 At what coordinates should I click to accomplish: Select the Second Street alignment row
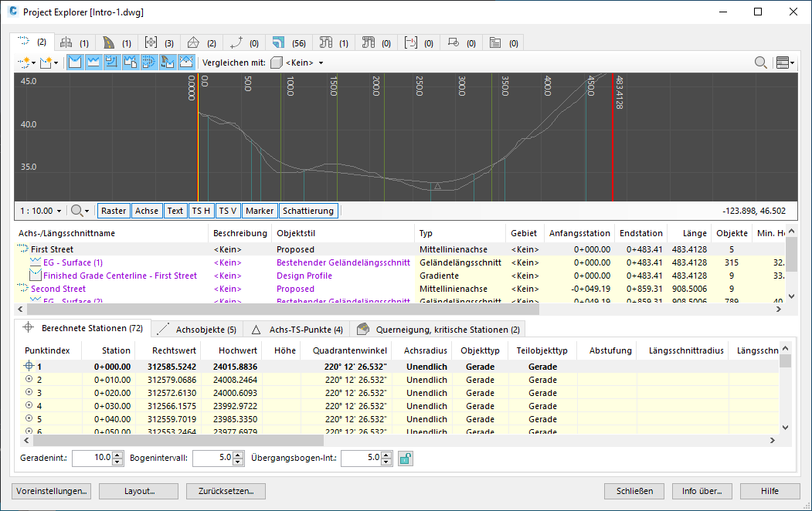coord(399,289)
